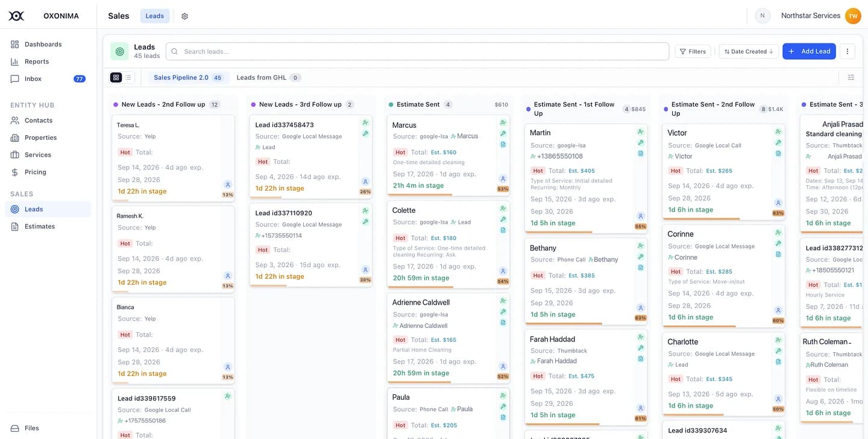Viewport: 868px width, 439px height.
Task: Click contact icon on Victor card
Action: [778, 132]
